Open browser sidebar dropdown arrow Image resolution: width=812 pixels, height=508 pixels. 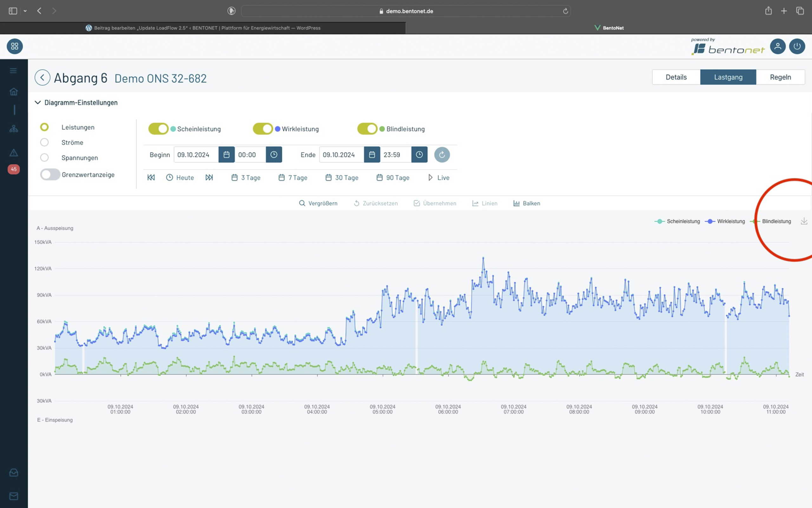coord(25,11)
